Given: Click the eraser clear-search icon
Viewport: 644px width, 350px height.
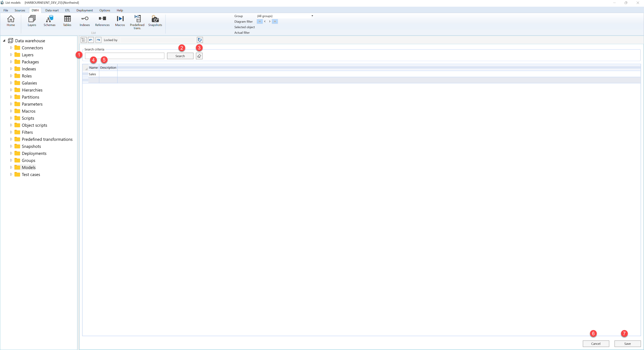Looking at the screenshot, I should coord(199,56).
